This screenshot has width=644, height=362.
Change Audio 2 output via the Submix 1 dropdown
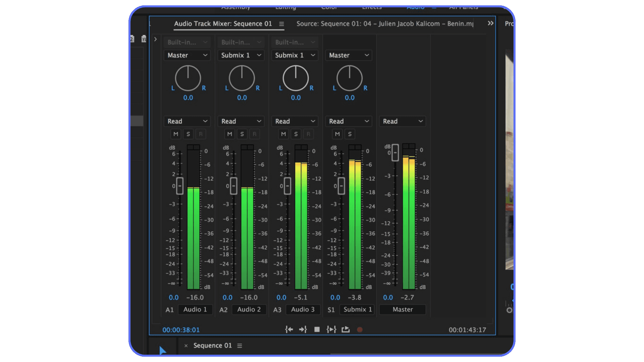(241, 55)
